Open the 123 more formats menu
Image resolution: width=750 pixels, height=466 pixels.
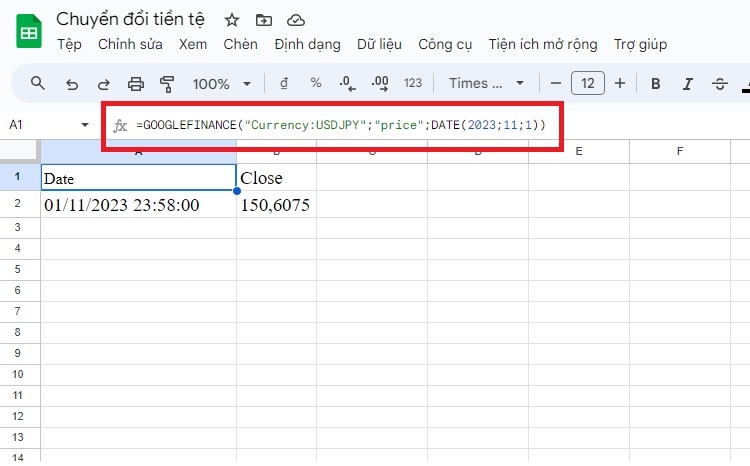(413, 83)
